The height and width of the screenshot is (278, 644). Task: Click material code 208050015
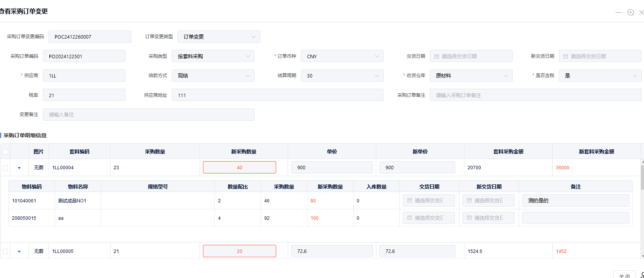pos(24,218)
